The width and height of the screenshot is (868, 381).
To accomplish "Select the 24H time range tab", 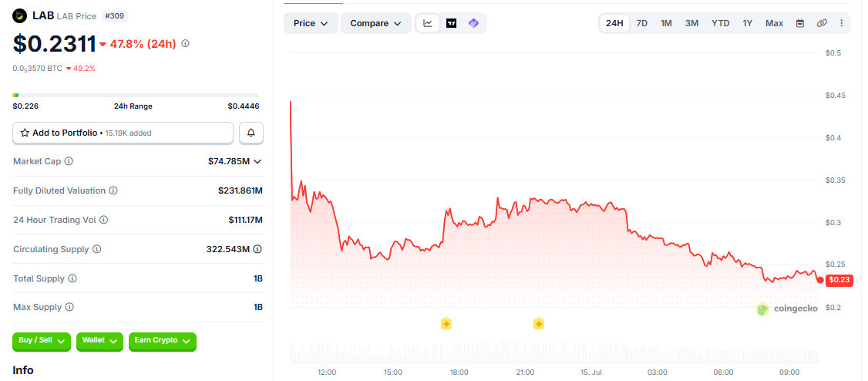I will point(614,23).
